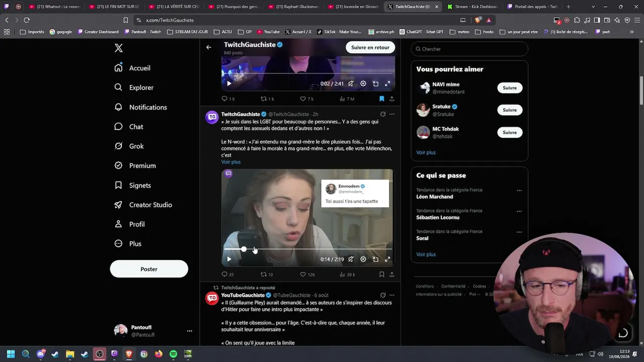644x362 pixels.
Task: View analytics showing 39 k views
Action: click(347, 275)
